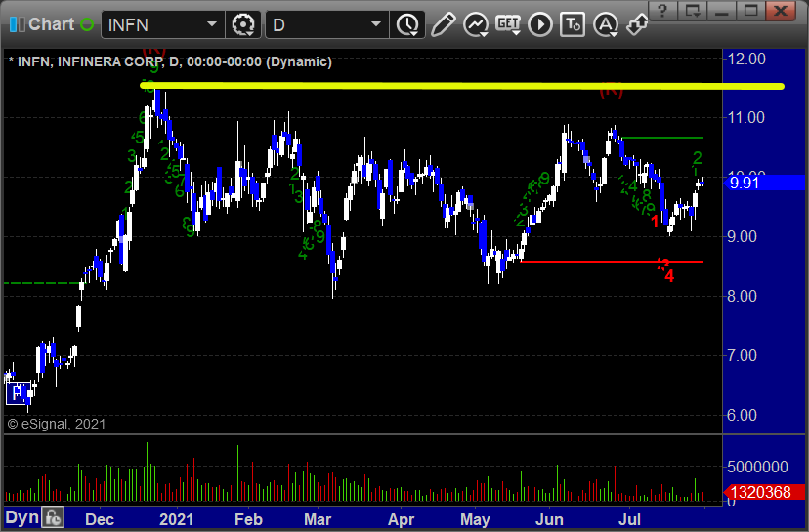Toggle the fc lock icon at bottom left
The width and height of the screenshot is (809, 532).
click(53, 517)
